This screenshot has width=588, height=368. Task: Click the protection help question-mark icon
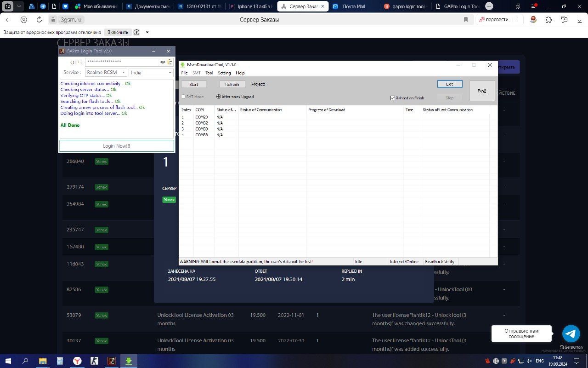[x=136, y=32]
